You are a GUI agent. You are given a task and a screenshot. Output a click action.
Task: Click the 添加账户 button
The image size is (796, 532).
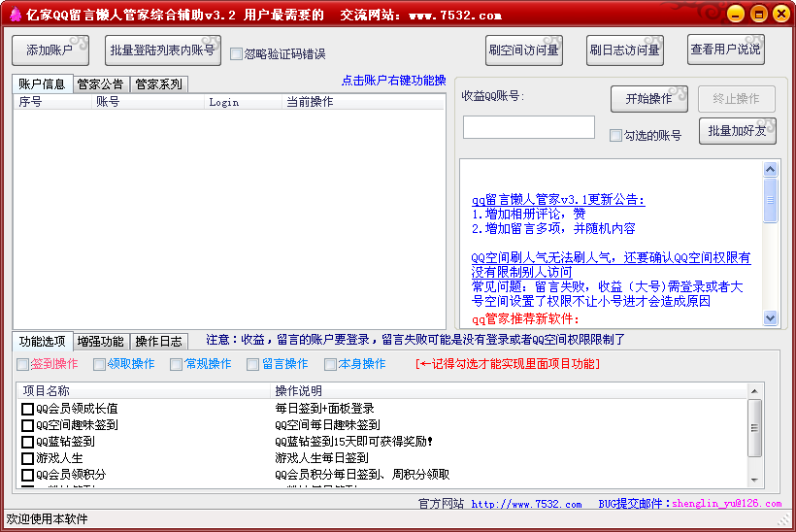click(x=50, y=50)
